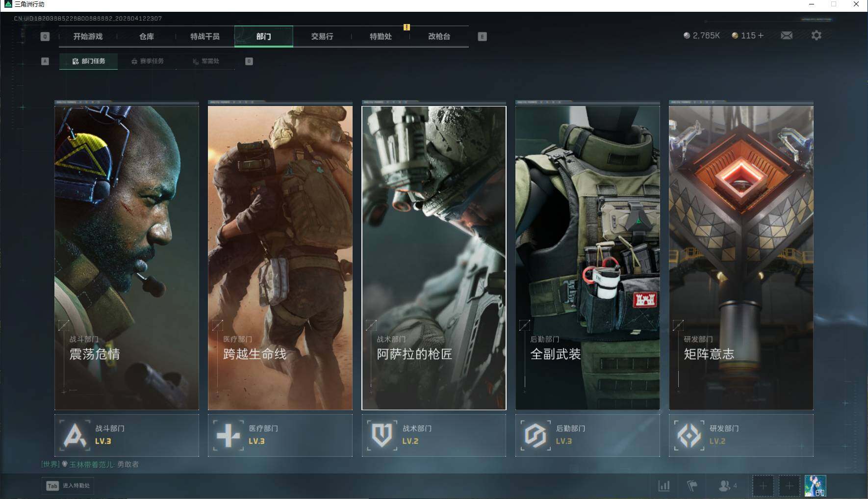The image size is (868, 499).
Task: Open the mail inbox envelope icon
Action: click(786, 35)
